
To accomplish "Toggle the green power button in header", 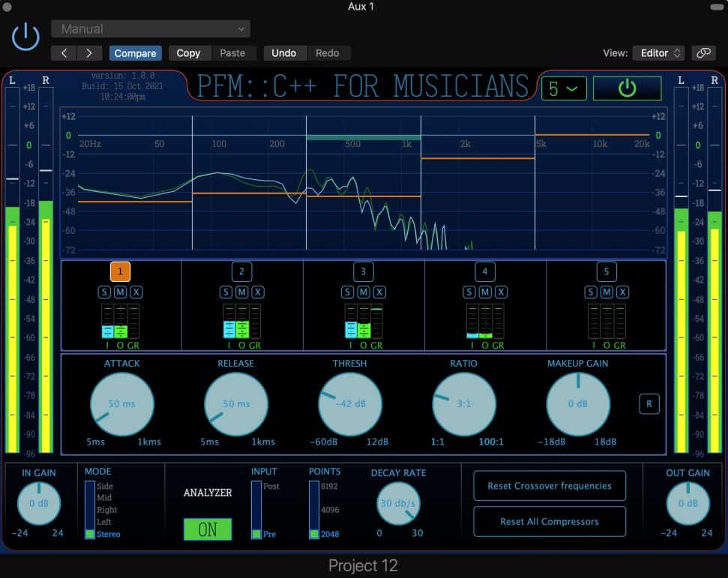I will 627,88.
